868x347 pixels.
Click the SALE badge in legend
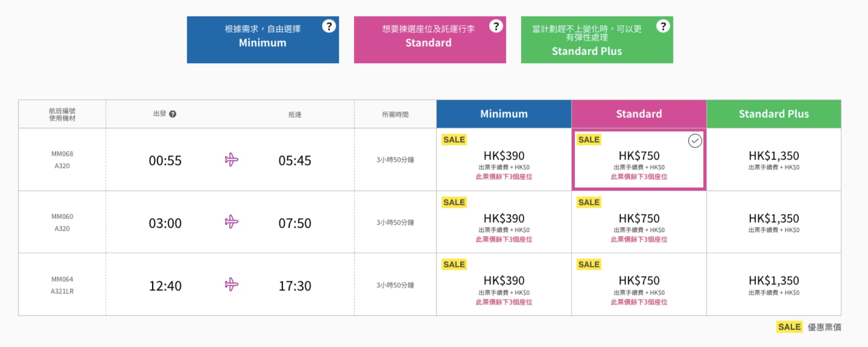click(789, 327)
